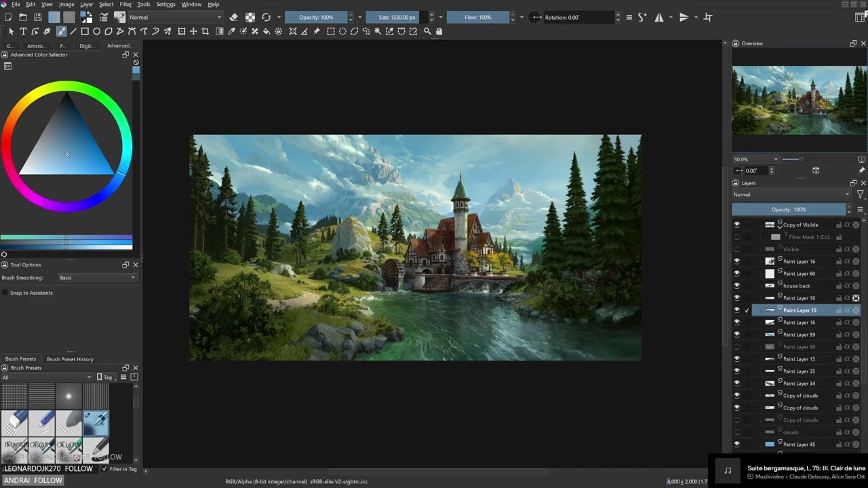
Task: Click the reload original preset icon
Action: [x=266, y=17]
